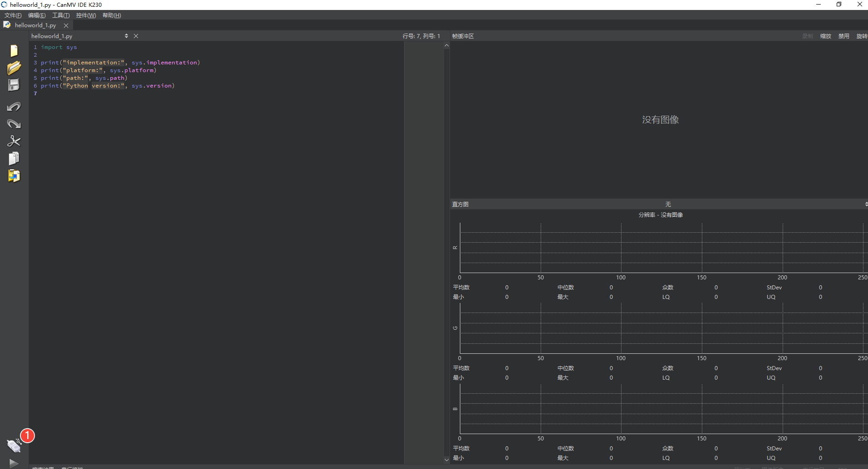This screenshot has height=469, width=868.
Task: Click the R channel histogram graph
Action: 663,248
